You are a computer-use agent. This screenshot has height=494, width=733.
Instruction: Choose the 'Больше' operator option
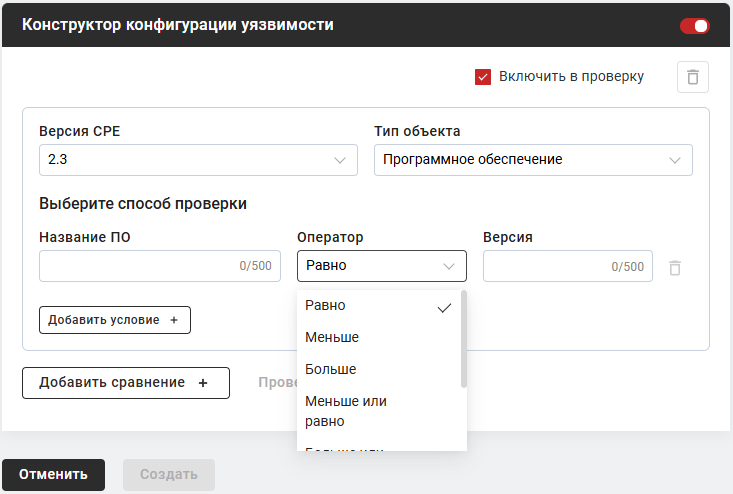point(379,369)
